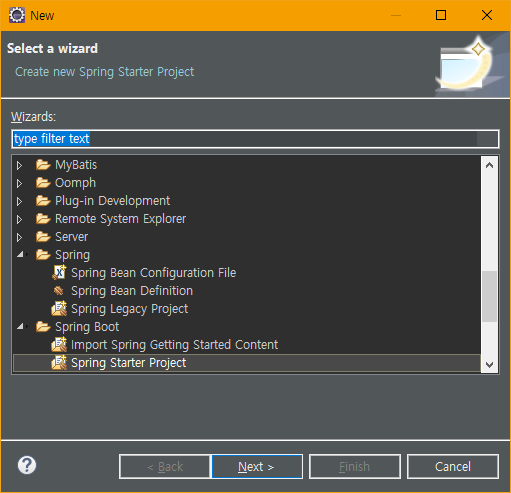
Task: Click the Spring Legacy Project icon
Action: point(59,309)
